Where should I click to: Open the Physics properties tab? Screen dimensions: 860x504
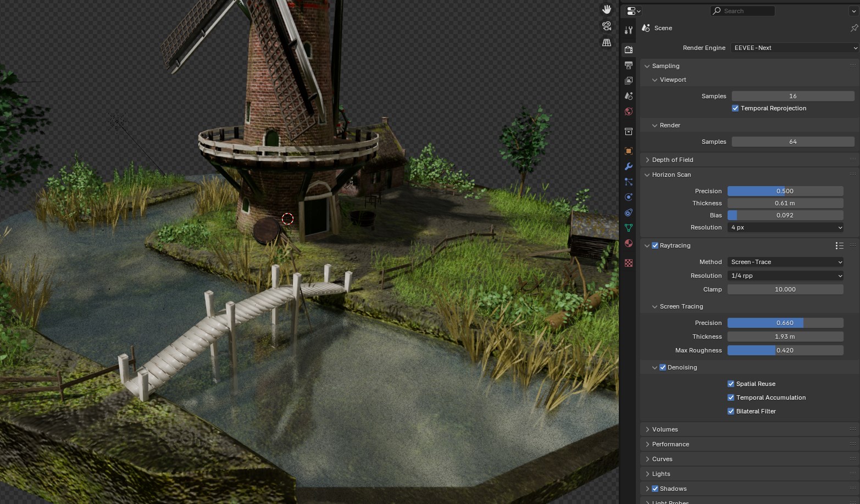click(629, 197)
